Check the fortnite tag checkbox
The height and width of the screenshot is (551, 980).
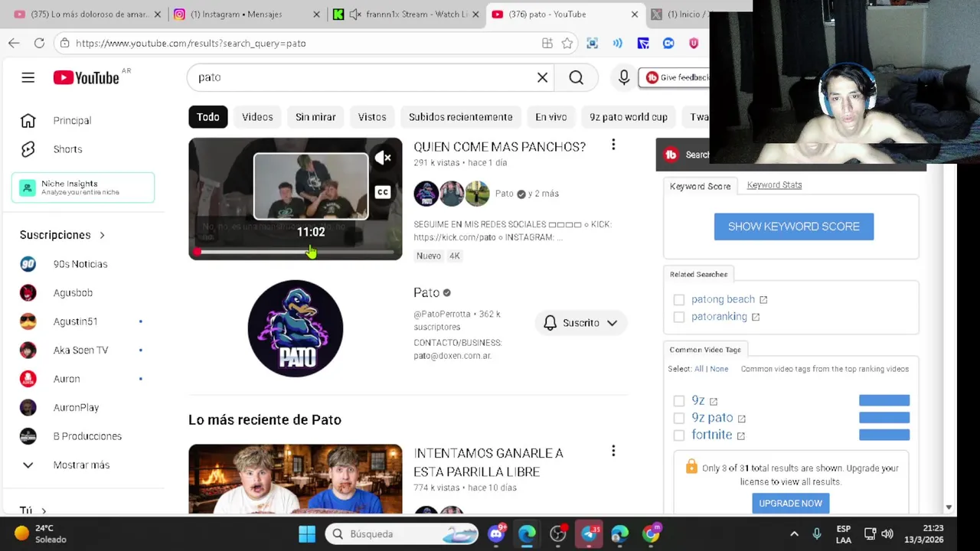pyautogui.click(x=679, y=435)
